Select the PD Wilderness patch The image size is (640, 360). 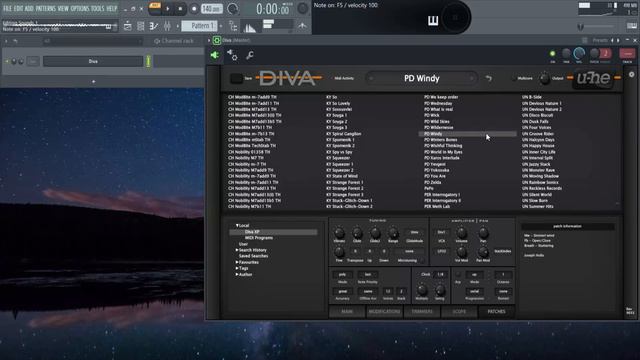438,128
